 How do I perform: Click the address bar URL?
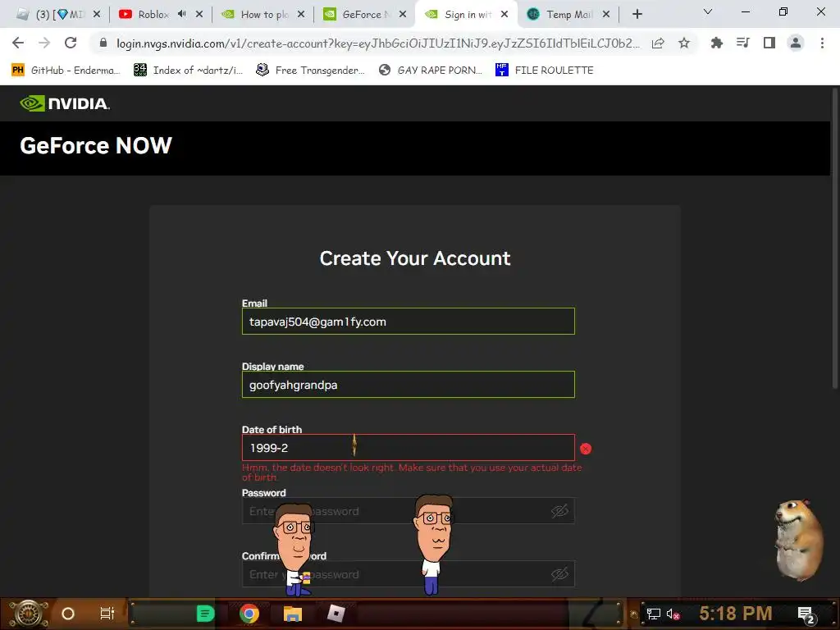[377, 43]
